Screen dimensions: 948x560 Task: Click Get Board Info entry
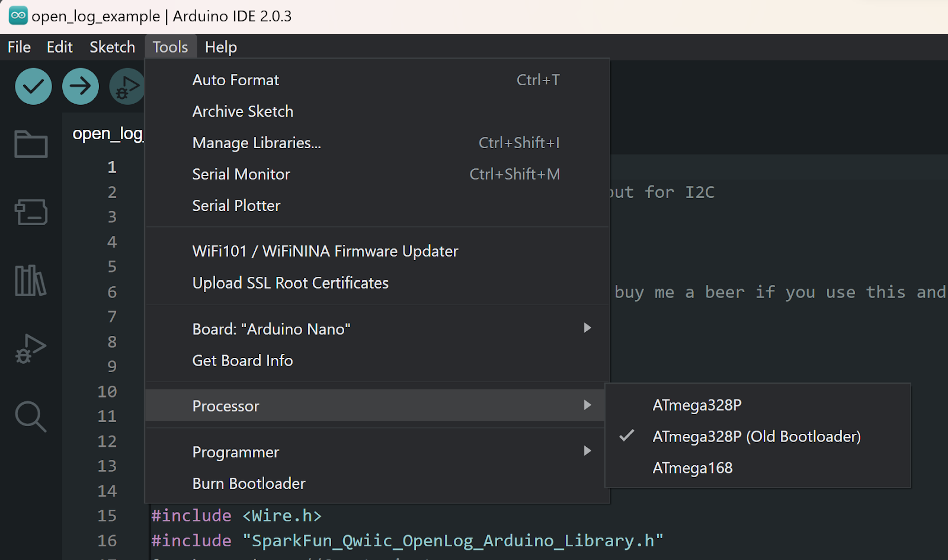pos(377,360)
